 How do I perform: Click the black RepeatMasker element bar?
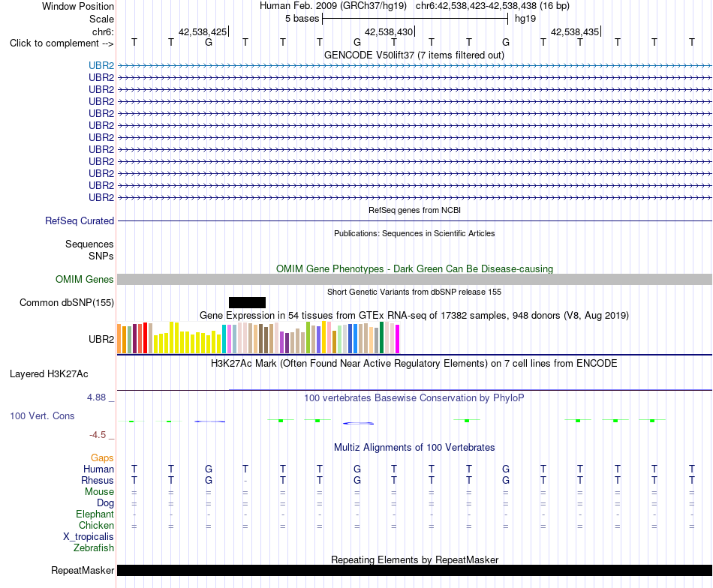pyautogui.click(x=414, y=570)
